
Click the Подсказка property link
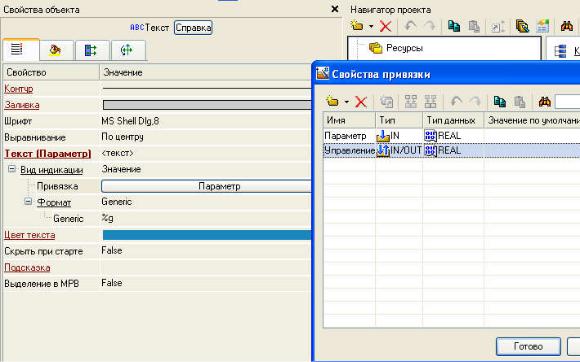[27, 268]
